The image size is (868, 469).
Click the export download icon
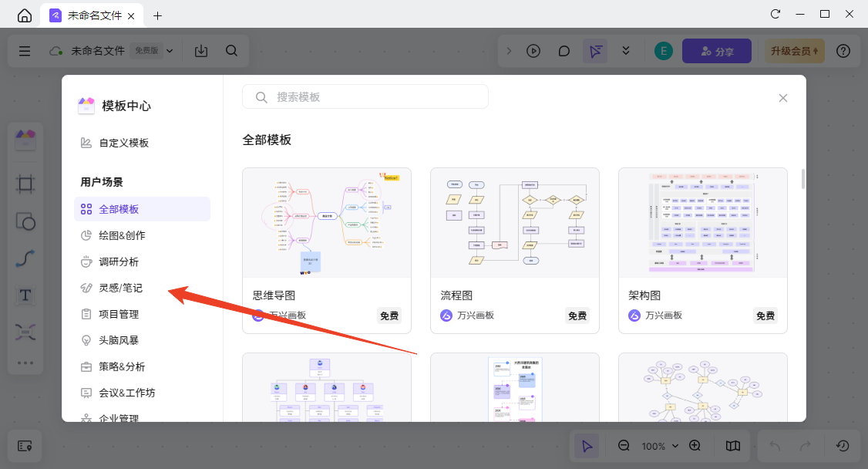pyautogui.click(x=201, y=51)
